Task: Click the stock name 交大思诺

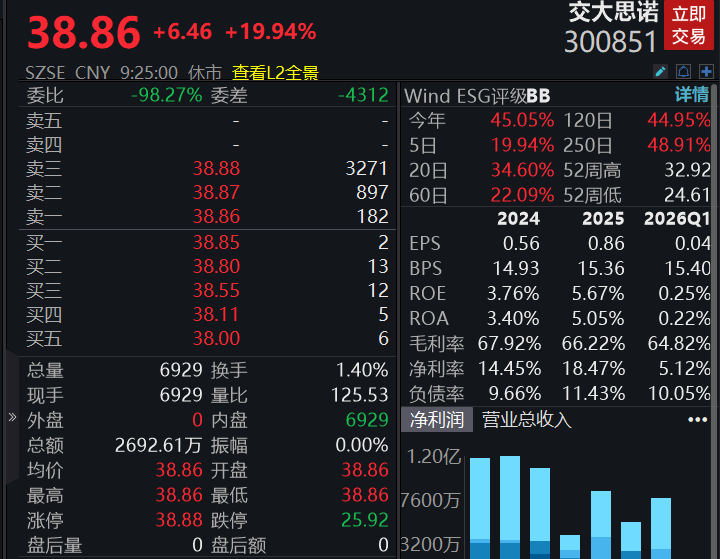Action: pos(613,12)
